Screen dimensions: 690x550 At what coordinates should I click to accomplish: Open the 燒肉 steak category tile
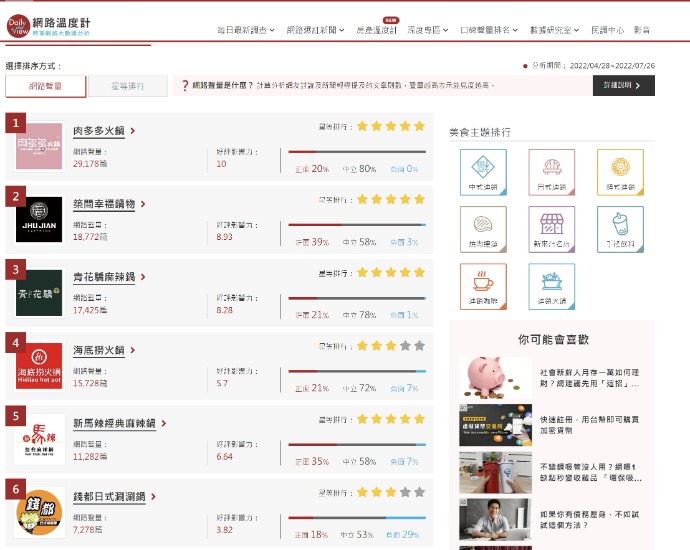(x=483, y=229)
